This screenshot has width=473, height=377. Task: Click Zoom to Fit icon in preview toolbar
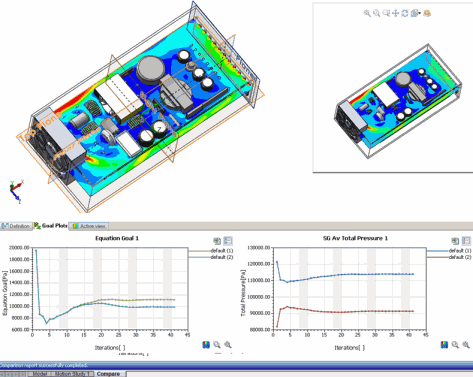[x=367, y=13]
